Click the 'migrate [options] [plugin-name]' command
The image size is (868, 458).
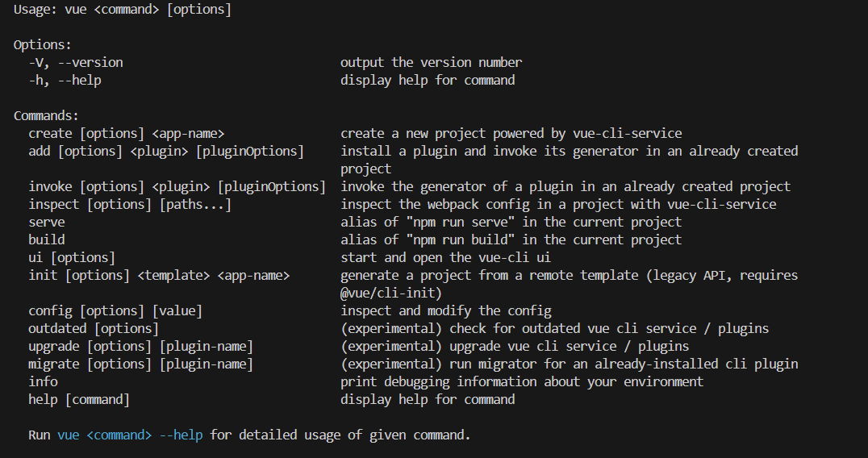coord(140,364)
